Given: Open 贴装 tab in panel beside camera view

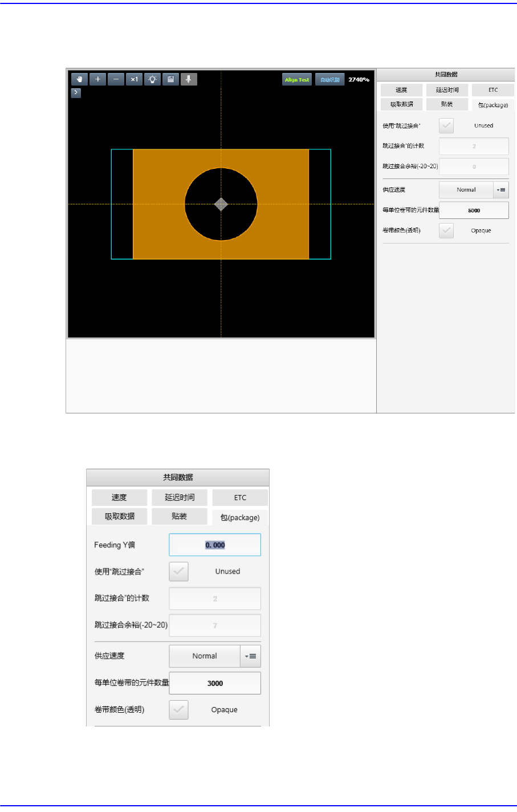Looking at the screenshot, I should (447, 104).
